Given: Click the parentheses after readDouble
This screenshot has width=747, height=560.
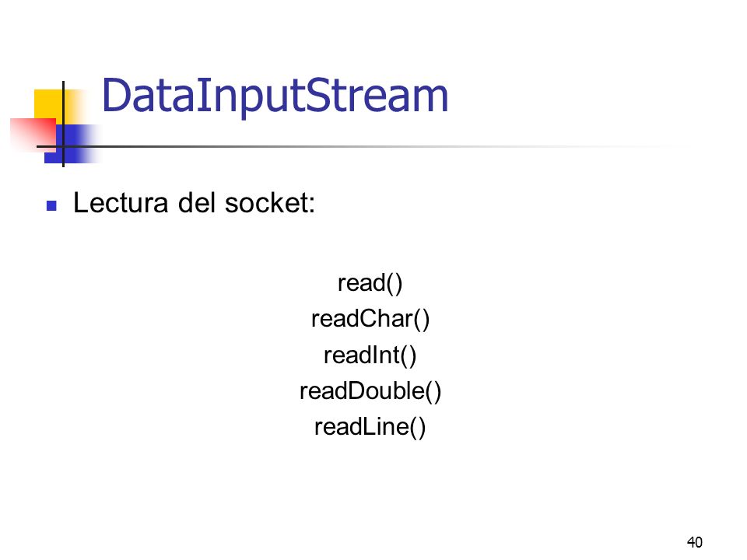Looking at the screenshot, I should pos(433,391).
